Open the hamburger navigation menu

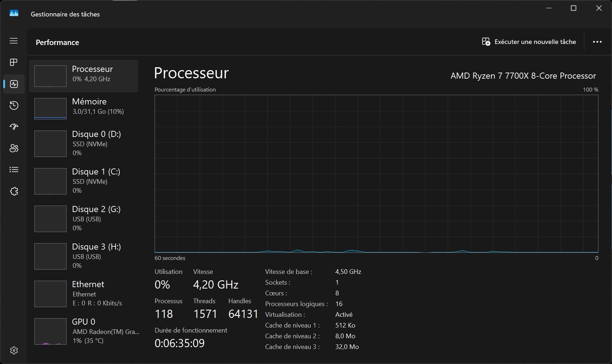pos(14,41)
